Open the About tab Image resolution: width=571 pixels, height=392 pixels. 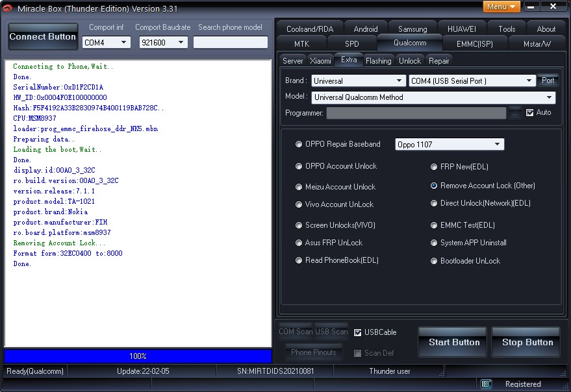click(x=546, y=29)
